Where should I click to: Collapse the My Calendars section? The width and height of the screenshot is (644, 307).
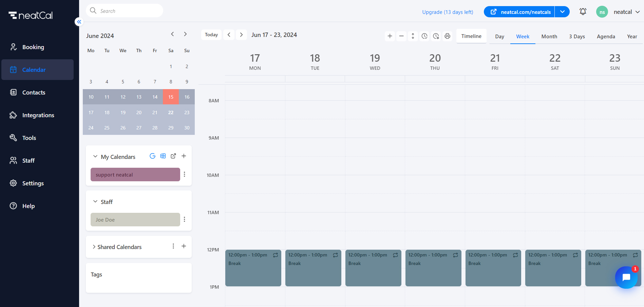(x=95, y=156)
